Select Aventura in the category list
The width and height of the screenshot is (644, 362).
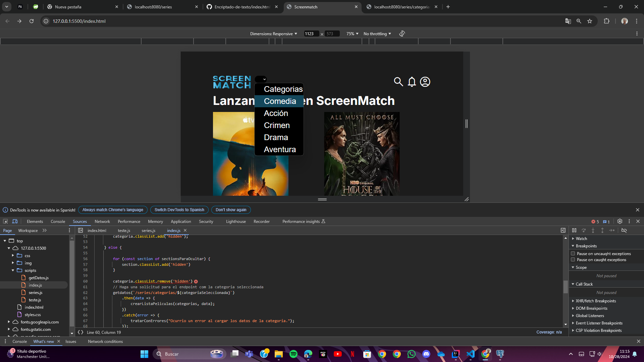pos(279,149)
